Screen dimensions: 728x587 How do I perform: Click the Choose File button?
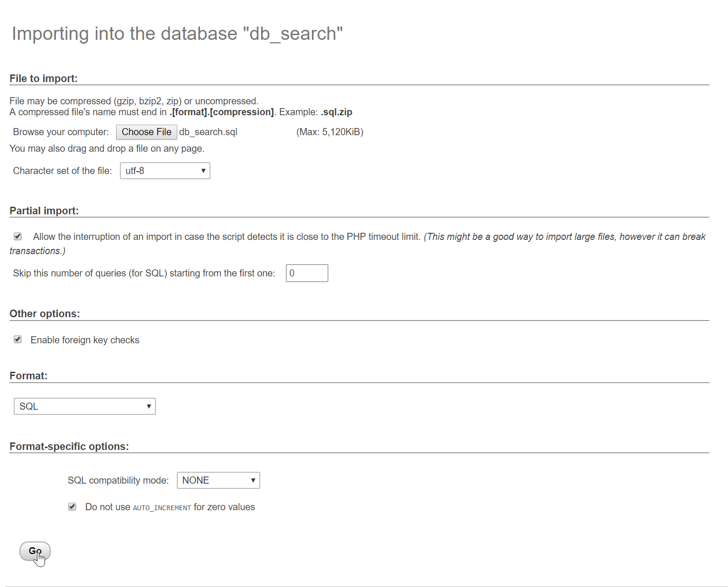point(146,132)
